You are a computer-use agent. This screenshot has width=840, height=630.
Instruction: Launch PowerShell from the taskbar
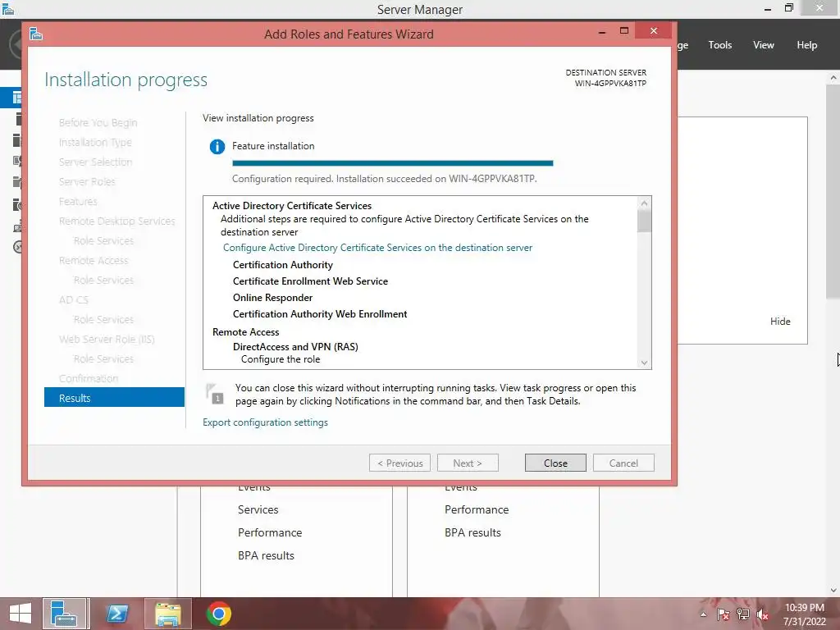click(x=116, y=614)
